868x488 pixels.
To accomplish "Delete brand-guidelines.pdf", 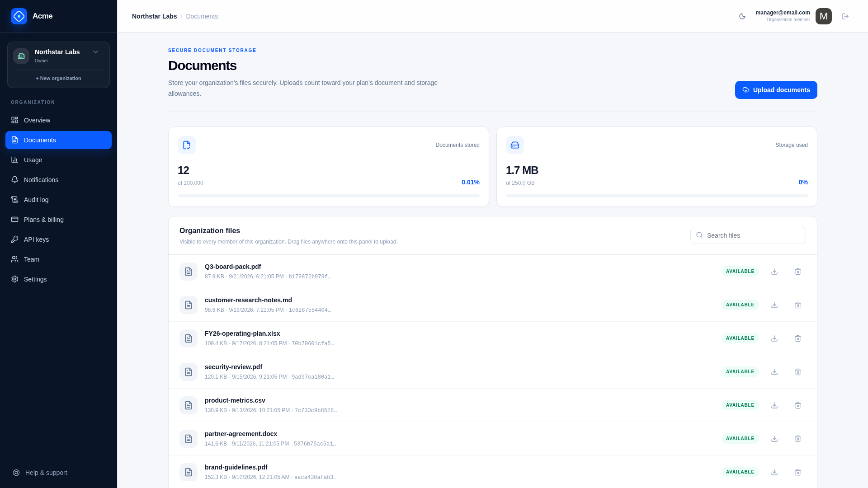I will click(x=798, y=472).
